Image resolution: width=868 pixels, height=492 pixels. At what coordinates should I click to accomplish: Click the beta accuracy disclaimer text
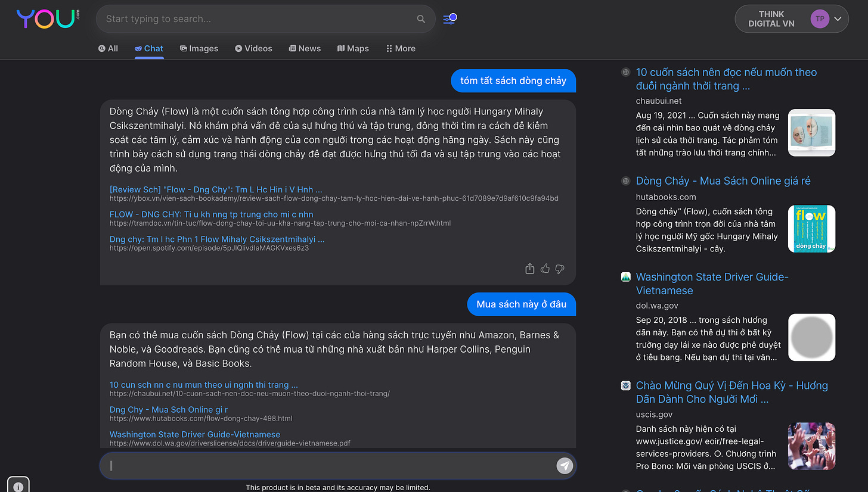point(338,487)
